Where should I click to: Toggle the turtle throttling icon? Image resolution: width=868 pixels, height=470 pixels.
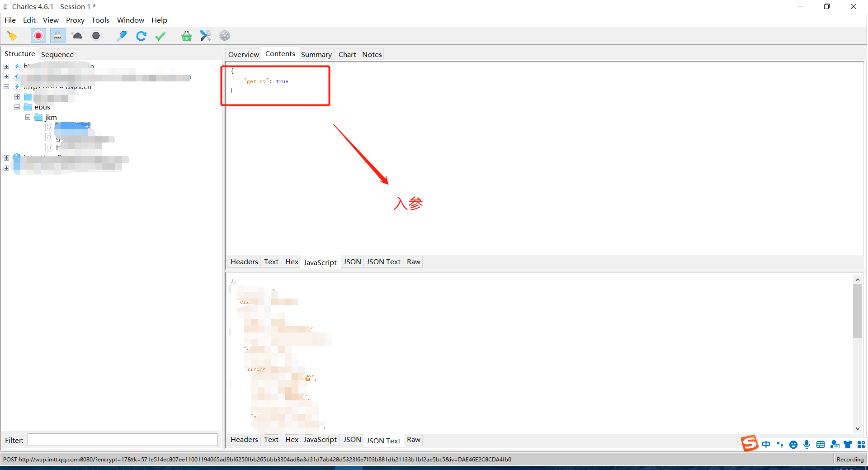pyautogui.click(x=77, y=36)
